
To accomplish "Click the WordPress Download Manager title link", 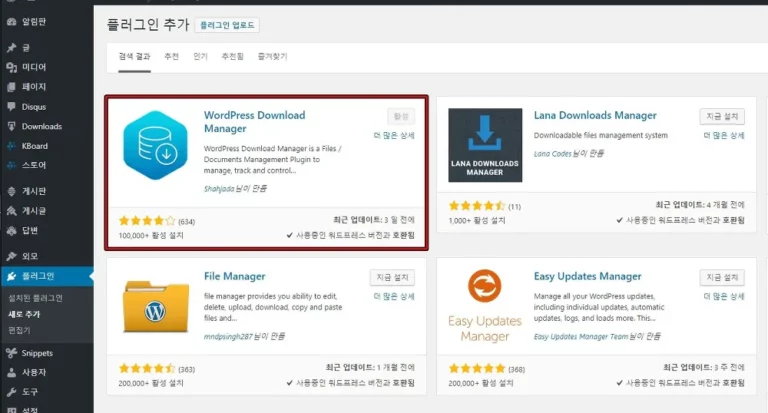I will tap(254, 122).
